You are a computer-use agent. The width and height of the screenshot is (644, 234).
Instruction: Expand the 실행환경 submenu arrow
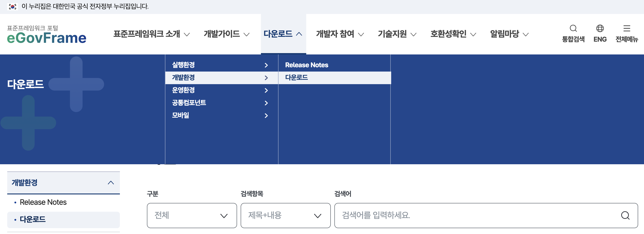(x=266, y=65)
